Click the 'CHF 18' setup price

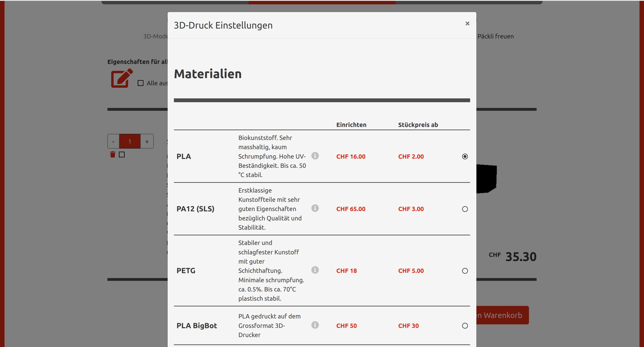(347, 271)
